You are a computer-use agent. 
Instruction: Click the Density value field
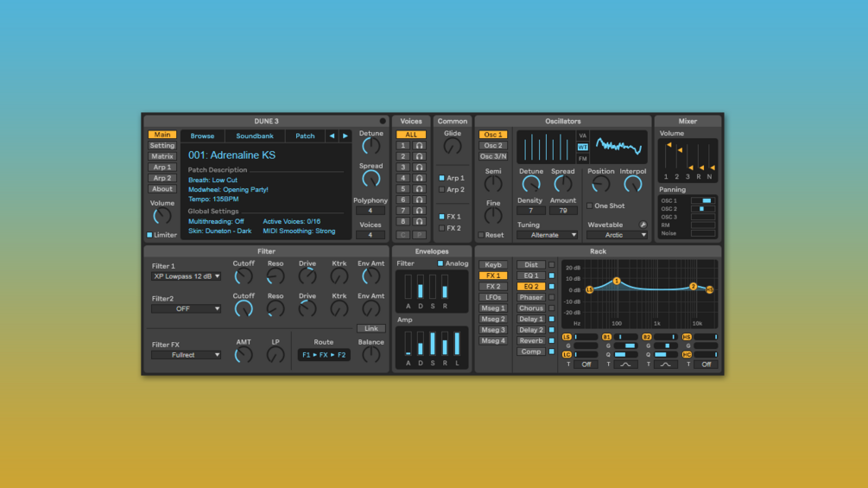[x=530, y=211]
